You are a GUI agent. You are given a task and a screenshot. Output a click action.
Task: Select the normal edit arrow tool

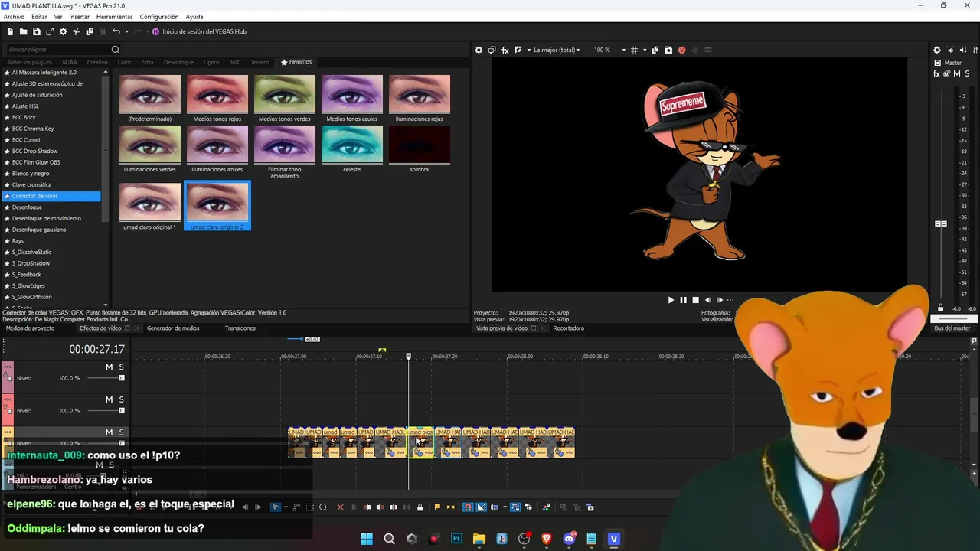point(275,507)
